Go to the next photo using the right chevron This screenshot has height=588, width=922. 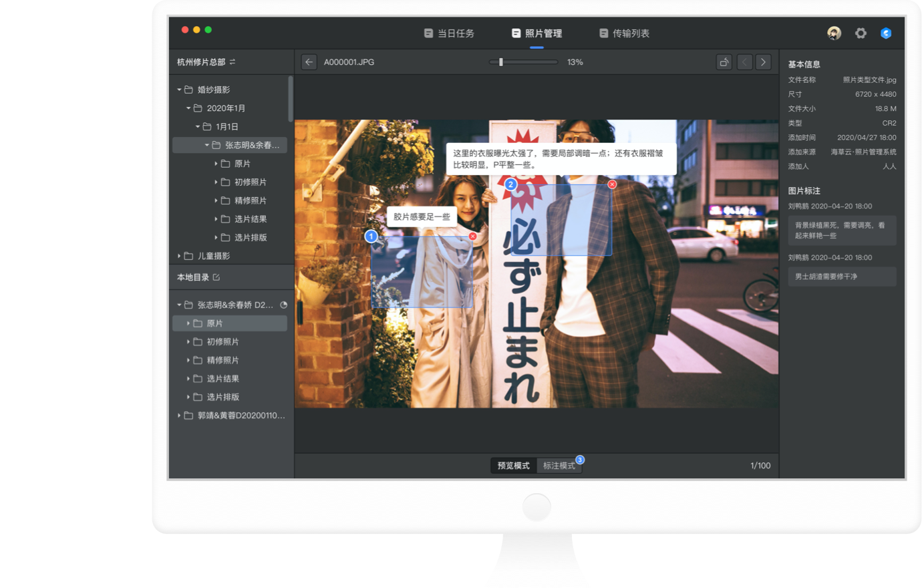[763, 62]
